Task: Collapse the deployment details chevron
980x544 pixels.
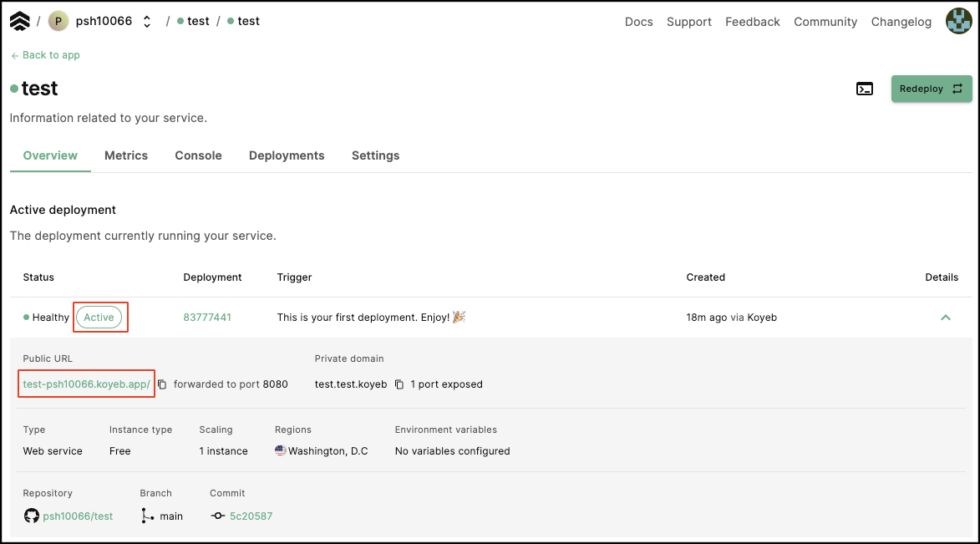Action: [945, 318]
